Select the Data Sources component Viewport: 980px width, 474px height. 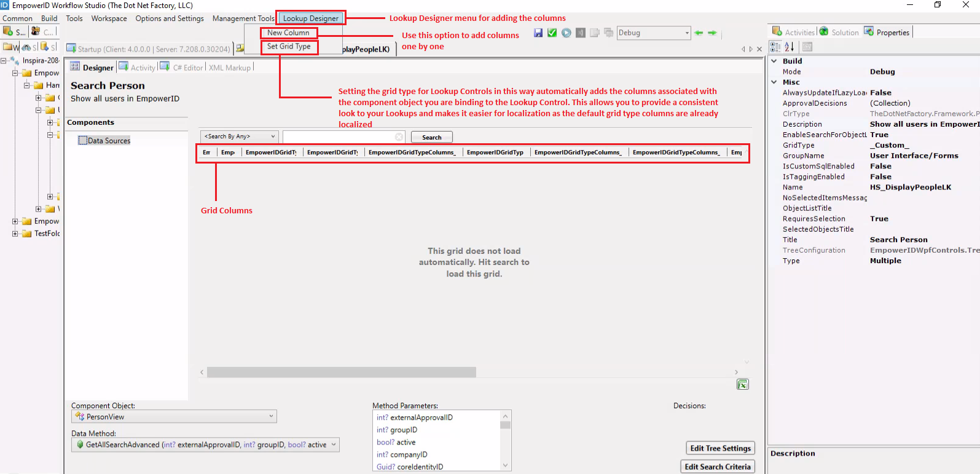pos(104,141)
